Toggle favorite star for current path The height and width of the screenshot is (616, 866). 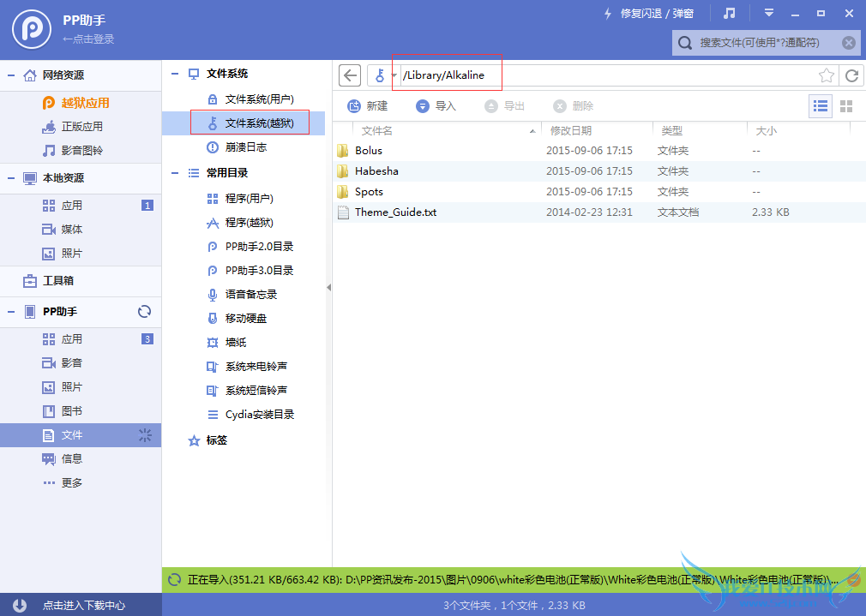826,75
